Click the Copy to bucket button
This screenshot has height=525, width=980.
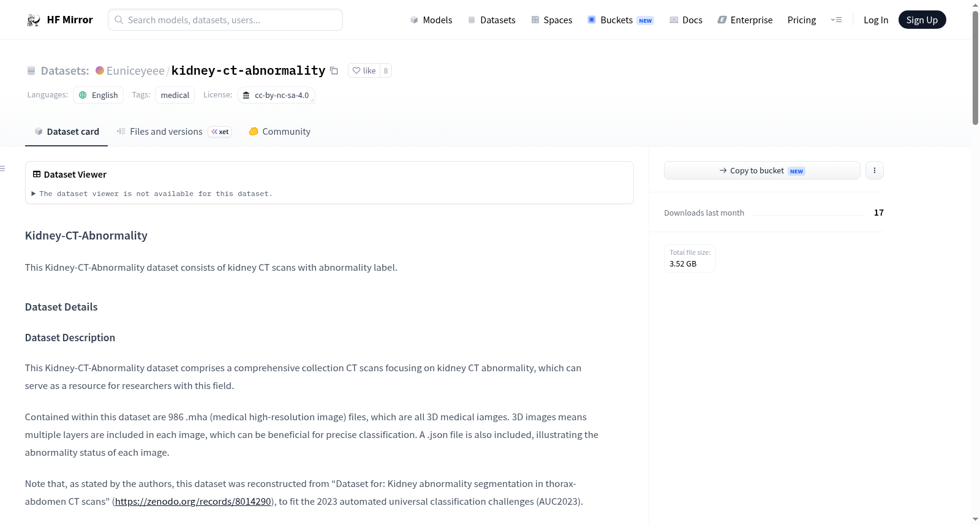762,170
